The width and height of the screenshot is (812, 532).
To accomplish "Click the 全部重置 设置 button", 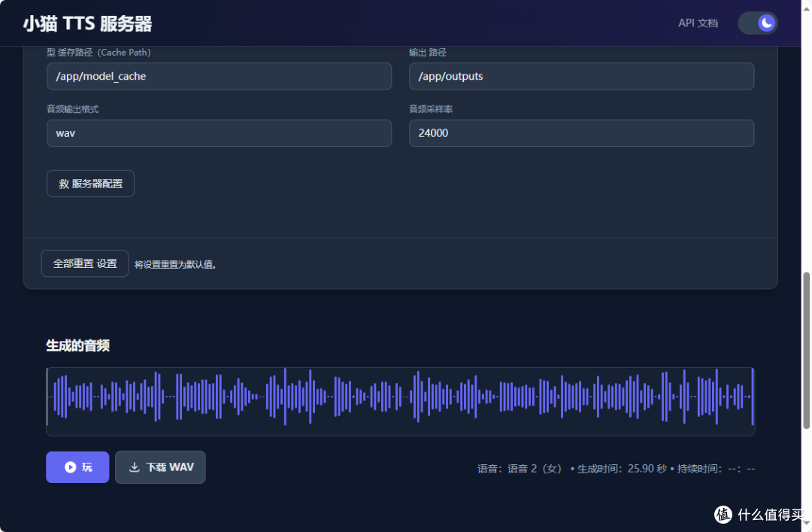I will (x=85, y=263).
